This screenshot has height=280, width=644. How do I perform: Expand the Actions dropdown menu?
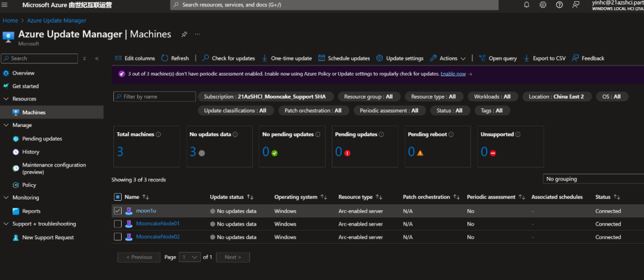[448, 58]
